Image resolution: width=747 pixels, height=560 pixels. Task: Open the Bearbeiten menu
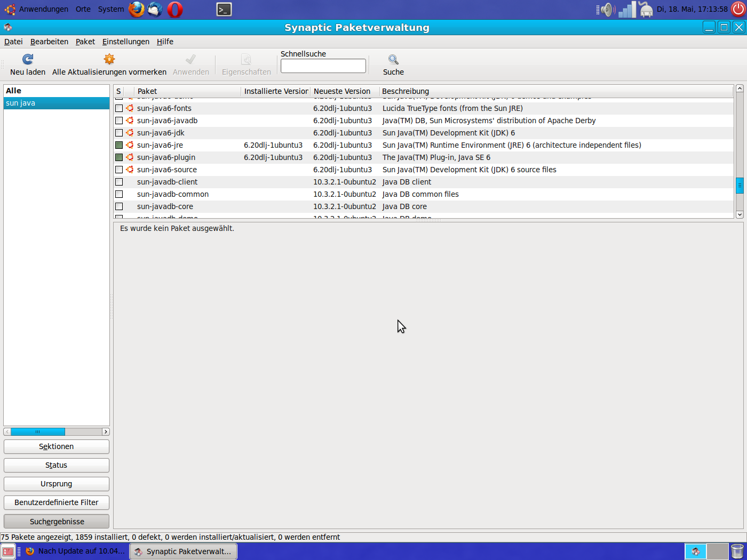tap(49, 42)
